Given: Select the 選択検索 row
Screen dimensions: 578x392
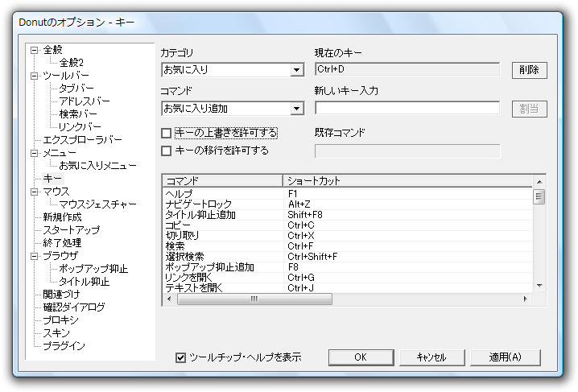Looking at the screenshot, I should tap(348, 257).
